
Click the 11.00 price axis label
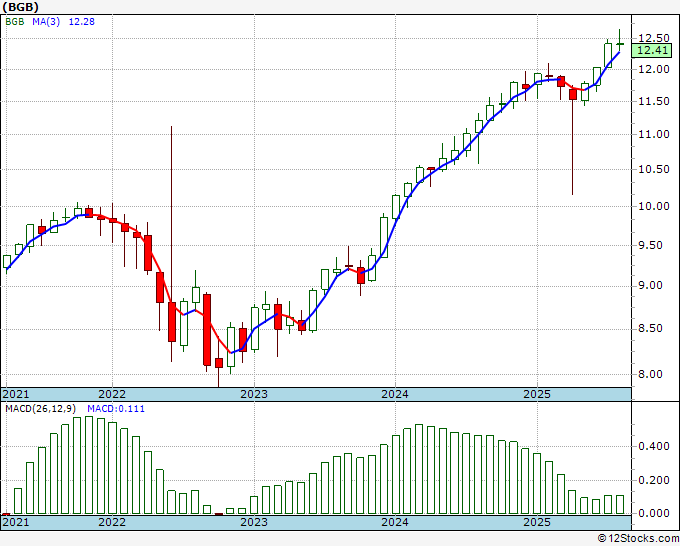point(654,134)
